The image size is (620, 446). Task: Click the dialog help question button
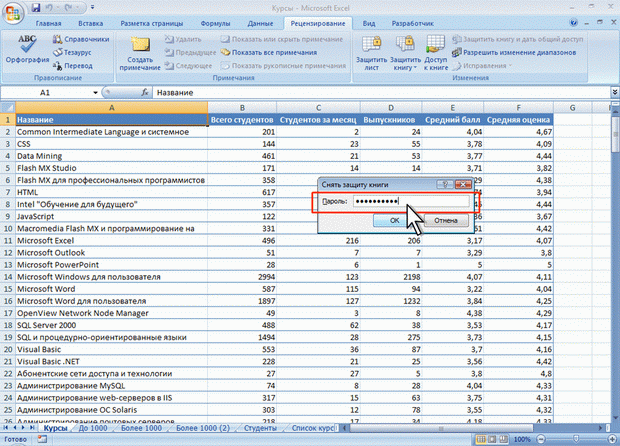tap(445, 184)
